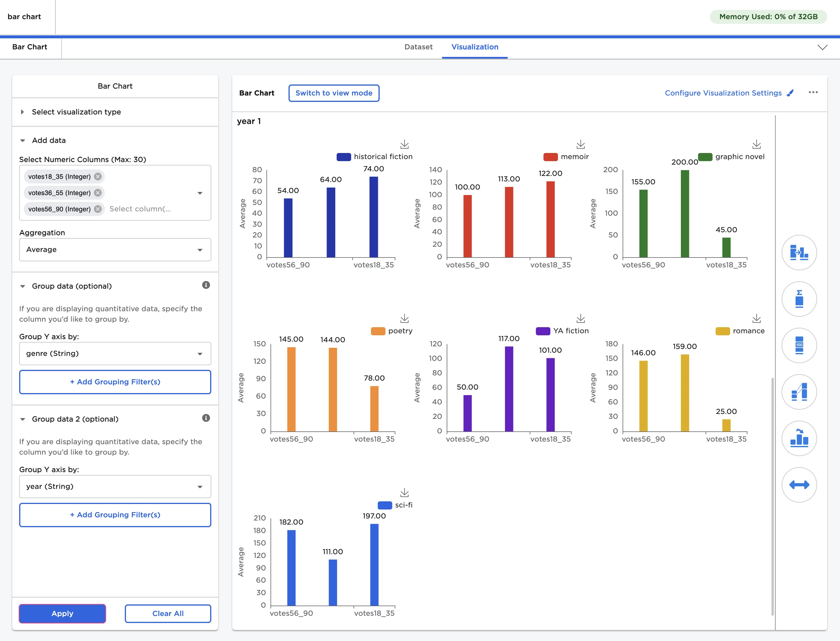Click info icon beside Group data 2
This screenshot has height=641, width=840.
coord(206,418)
